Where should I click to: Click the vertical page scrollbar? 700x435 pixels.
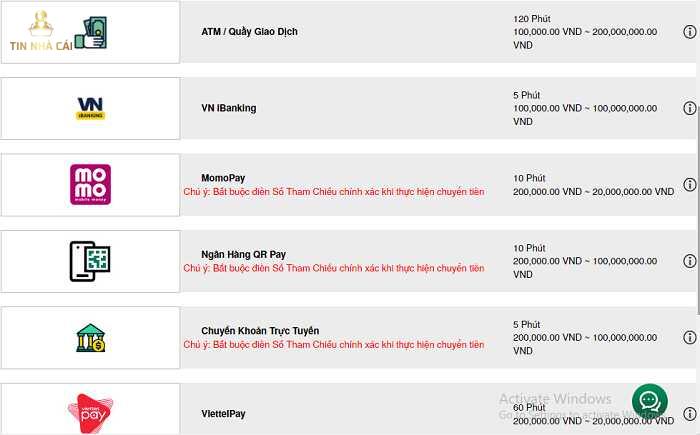(697, 200)
